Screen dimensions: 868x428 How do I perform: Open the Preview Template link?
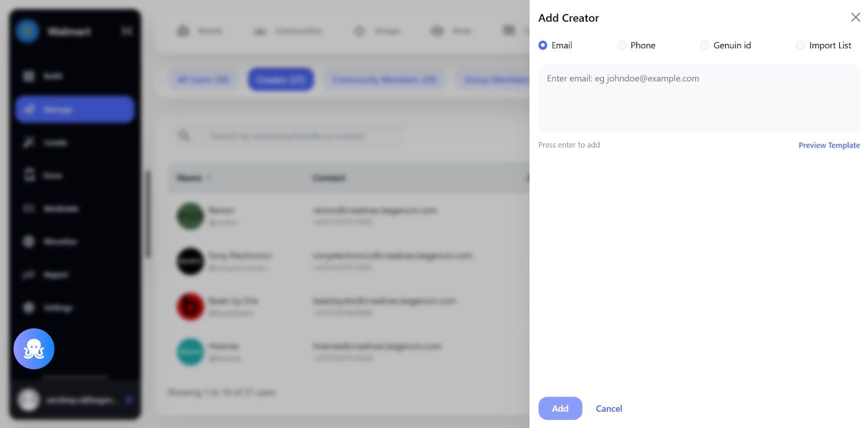click(829, 145)
